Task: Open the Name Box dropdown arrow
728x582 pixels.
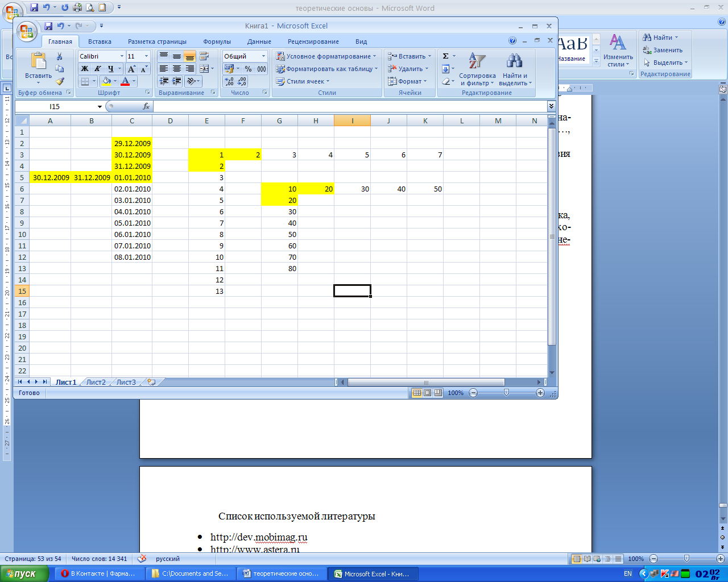Action: point(100,106)
